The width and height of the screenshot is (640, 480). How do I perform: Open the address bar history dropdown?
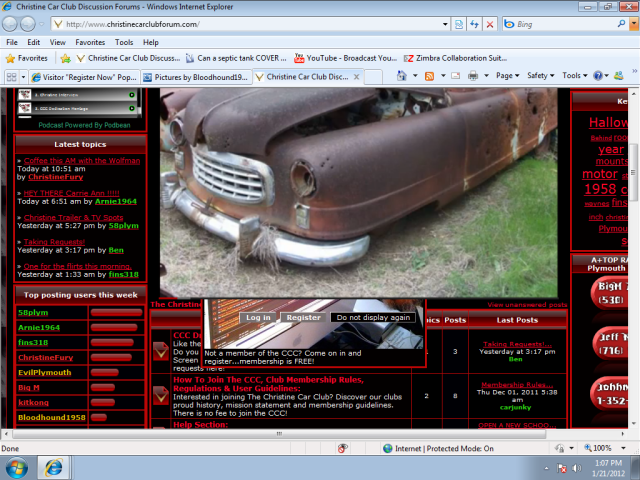pyautogui.click(x=445, y=24)
